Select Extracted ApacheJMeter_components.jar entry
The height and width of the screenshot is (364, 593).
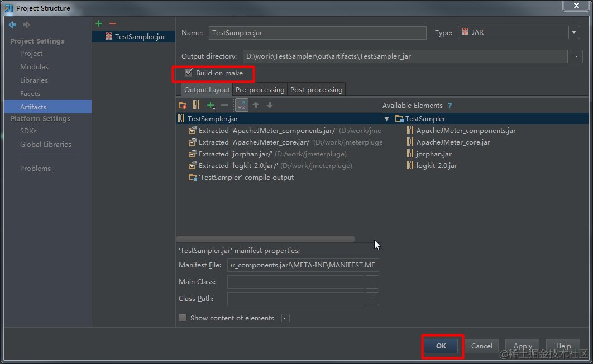pos(285,131)
